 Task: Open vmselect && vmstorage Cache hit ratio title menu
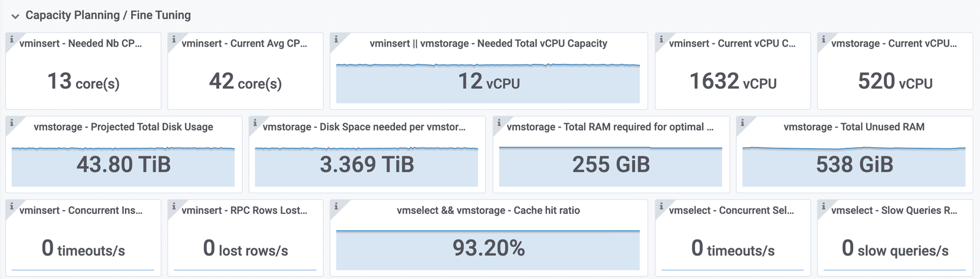[x=488, y=210]
